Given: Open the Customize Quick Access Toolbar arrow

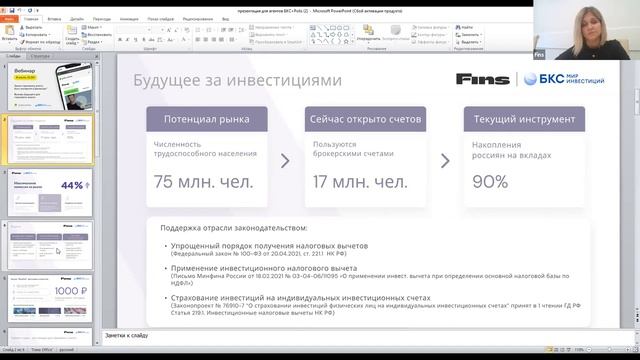Looking at the screenshot, I should pos(37,11).
